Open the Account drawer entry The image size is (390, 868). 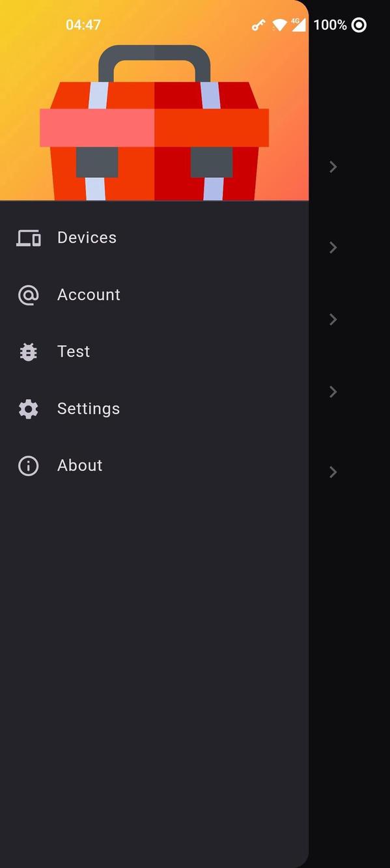[89, 295]
